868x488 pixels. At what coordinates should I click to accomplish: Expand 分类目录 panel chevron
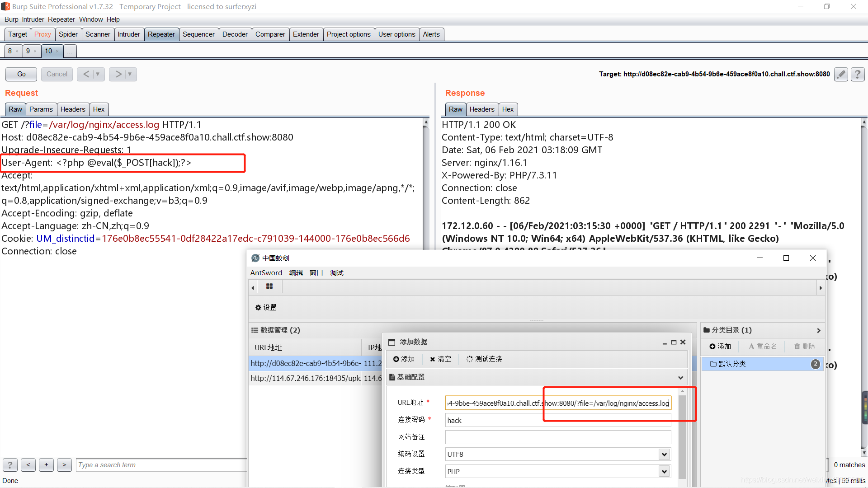pos(819,330)
